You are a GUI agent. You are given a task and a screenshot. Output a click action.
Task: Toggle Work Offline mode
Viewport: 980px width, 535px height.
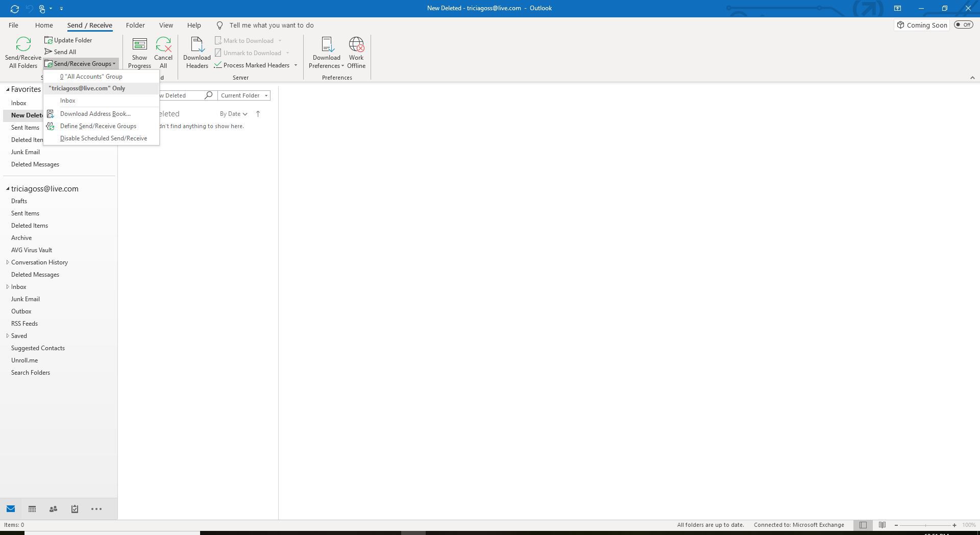356,53
